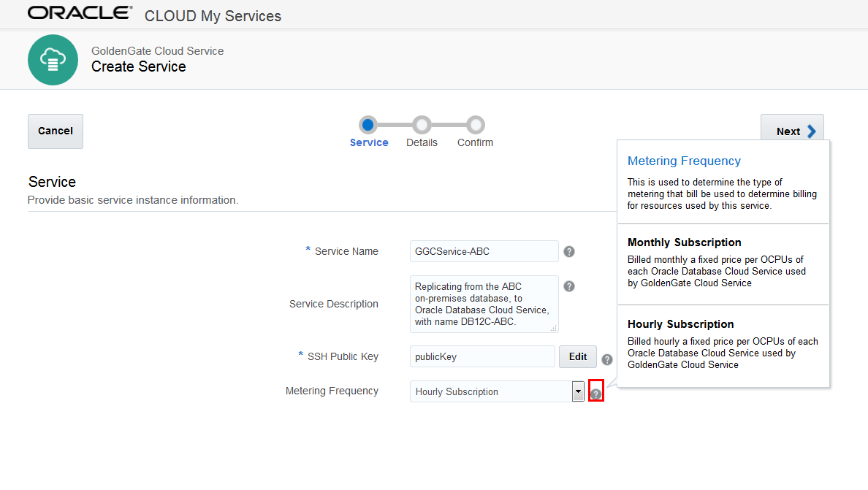Viewport: 868px width, 490px height.
Task: Click the SSH Public Key field
Action: [482, 356]
